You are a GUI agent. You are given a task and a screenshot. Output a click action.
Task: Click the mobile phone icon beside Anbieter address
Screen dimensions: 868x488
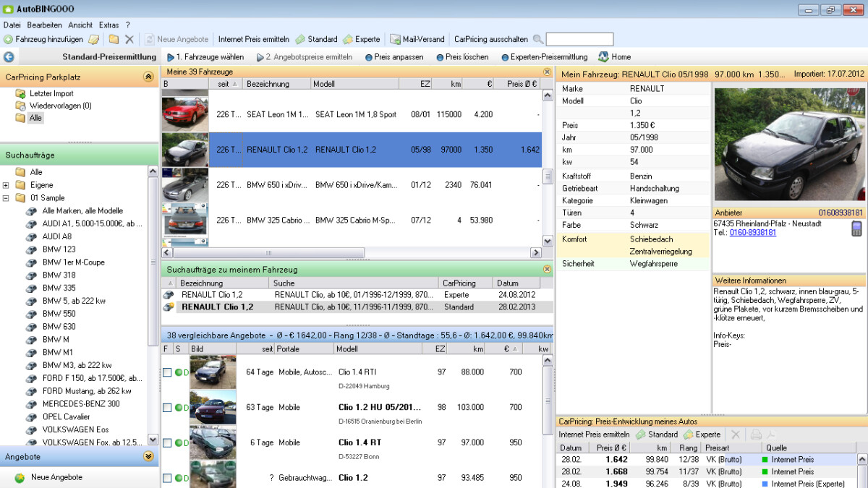tap(856, 228)
